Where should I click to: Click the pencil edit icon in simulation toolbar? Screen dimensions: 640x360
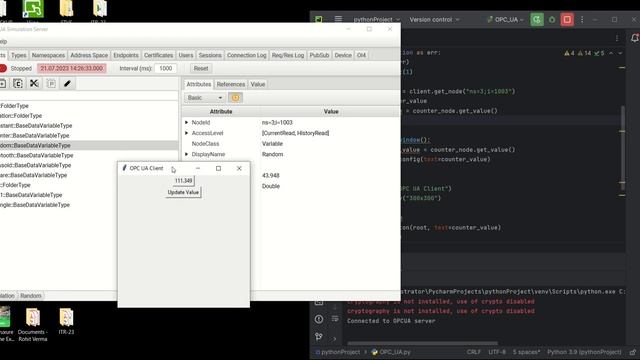67,84
